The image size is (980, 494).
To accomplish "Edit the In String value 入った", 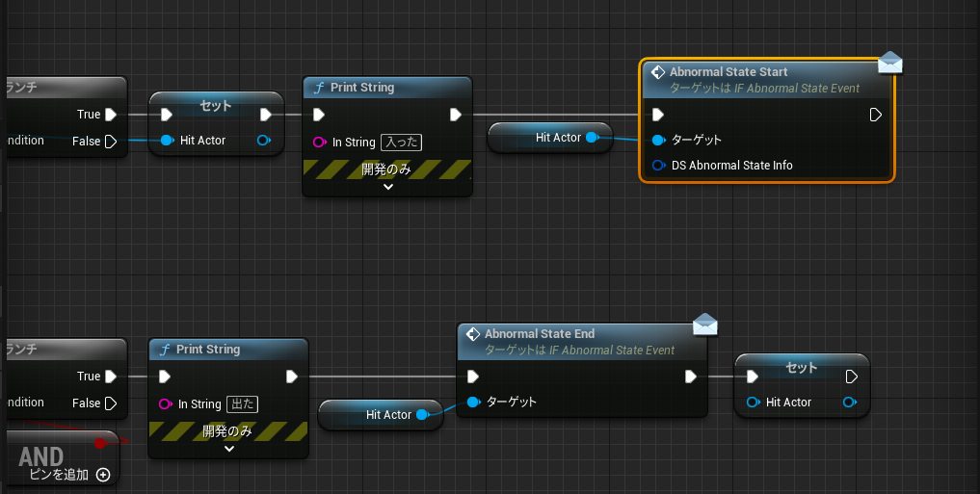I will pyautogui.click(x=401, y=143).
